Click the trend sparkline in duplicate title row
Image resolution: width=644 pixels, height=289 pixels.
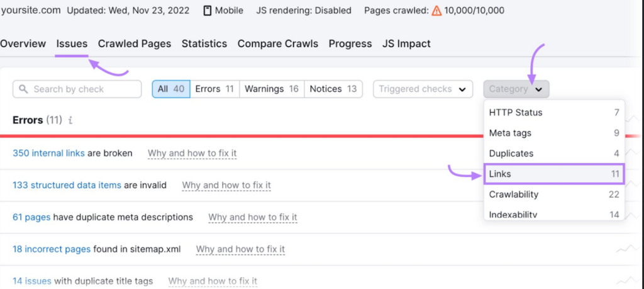click(627, 281)
